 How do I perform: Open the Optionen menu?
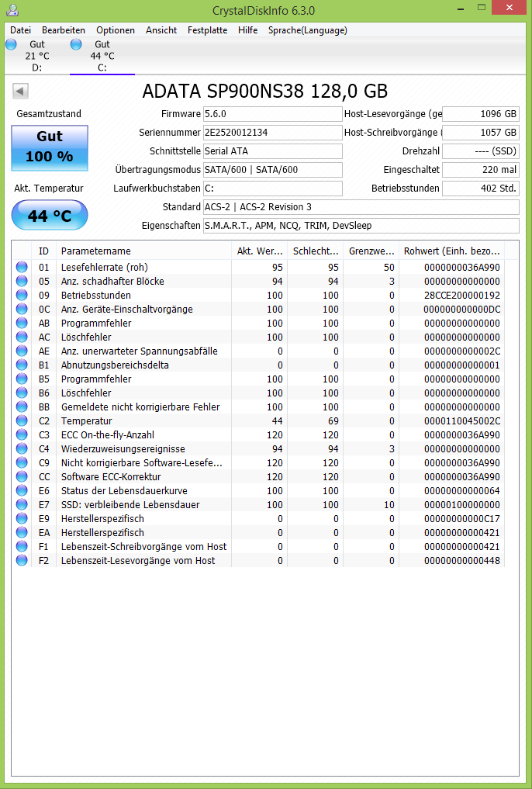[116, 30]
